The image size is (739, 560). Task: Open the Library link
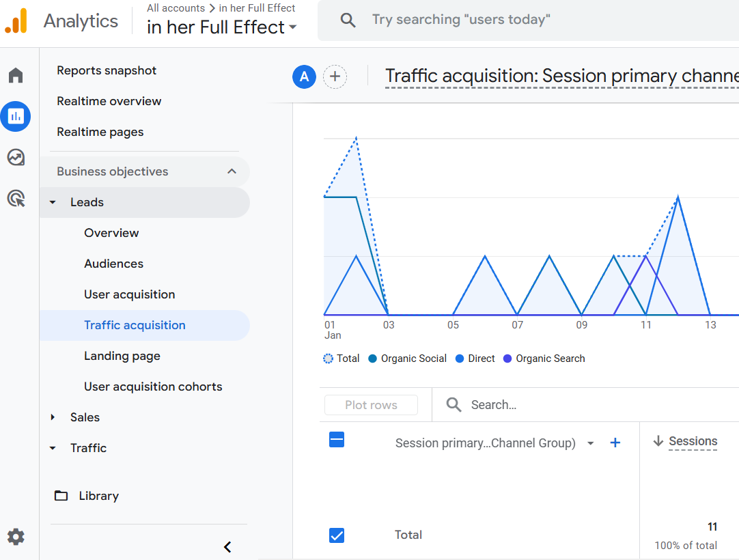(x=98, y=496)
